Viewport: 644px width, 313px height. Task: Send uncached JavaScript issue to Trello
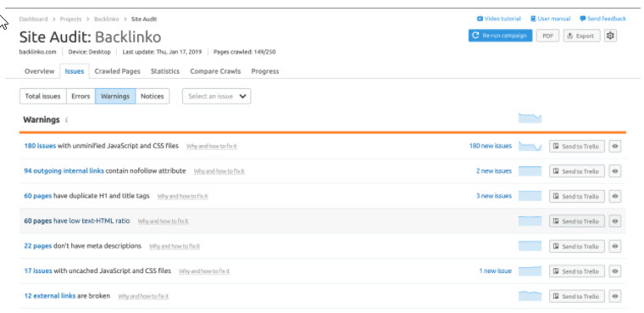click(577, 271)
